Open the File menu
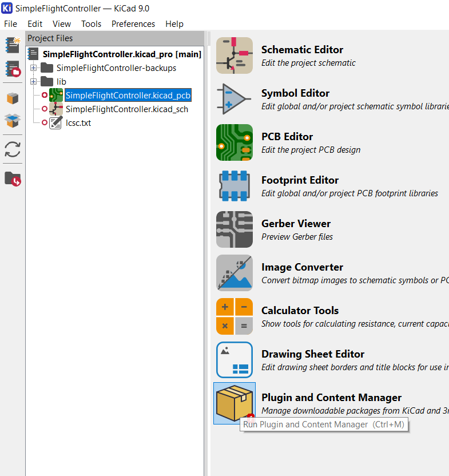Screen dimensions: 449x476 click(11, 23)
